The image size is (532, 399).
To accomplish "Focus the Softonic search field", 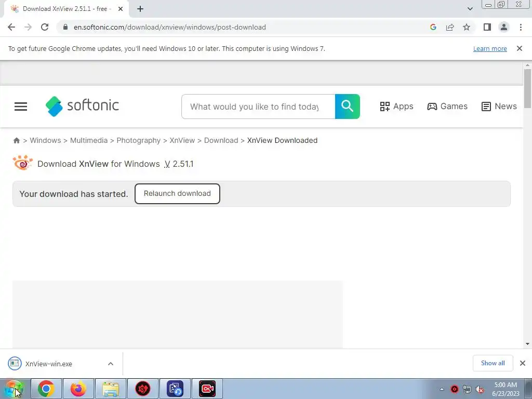I will point(258,107).
